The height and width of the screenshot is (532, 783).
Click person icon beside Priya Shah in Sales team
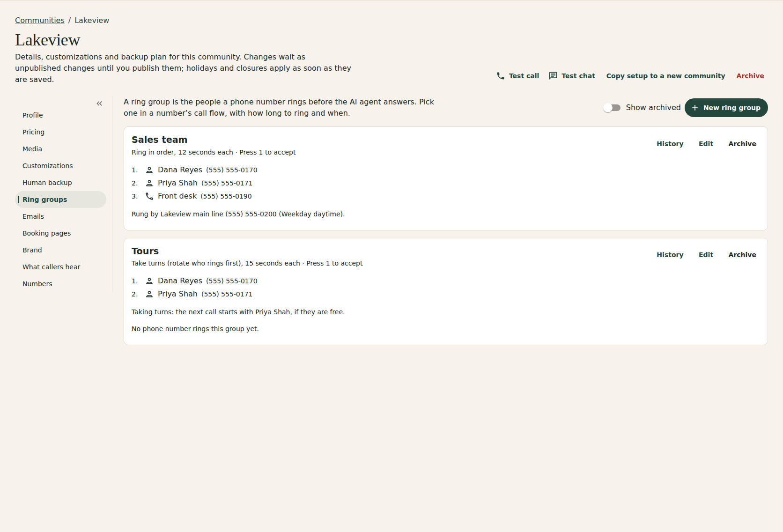tap(149, 183)
